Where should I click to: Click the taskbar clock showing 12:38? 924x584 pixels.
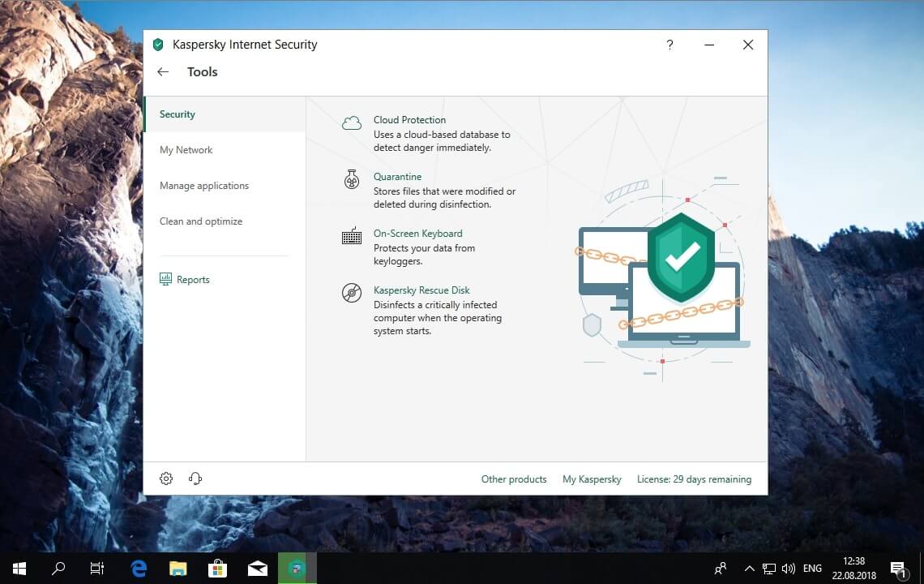pyautogui.click(x=853, y=568)
